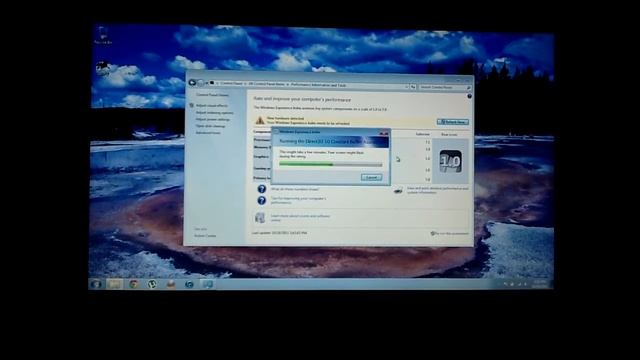Viewport: 640px width, 360px height.
Task: Open learn more about scores online link
Action: tap(300, 218)
